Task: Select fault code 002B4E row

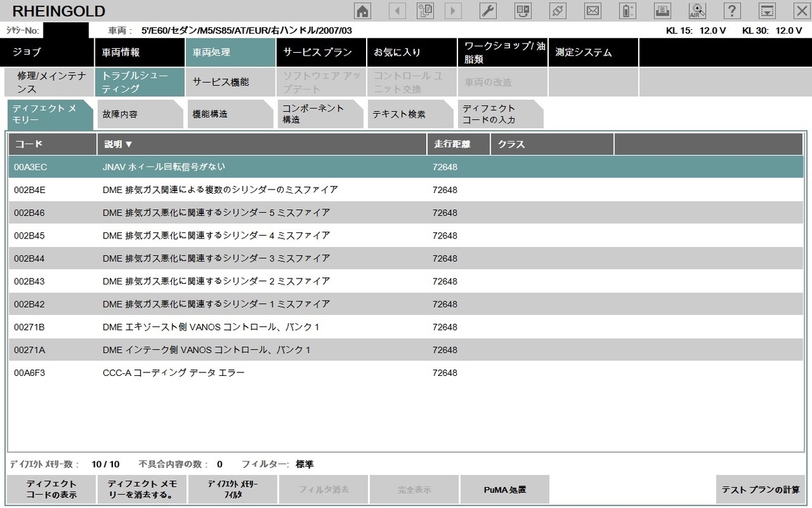Action: [406, 190]
